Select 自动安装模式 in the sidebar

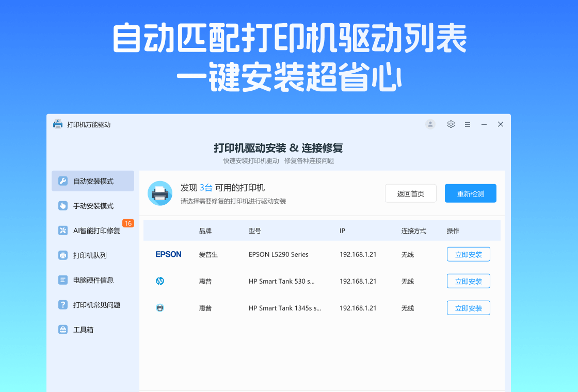[93, 181]
